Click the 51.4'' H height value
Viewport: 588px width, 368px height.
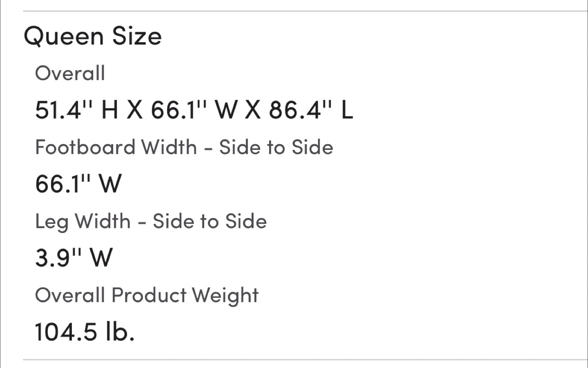click(77, 110)
